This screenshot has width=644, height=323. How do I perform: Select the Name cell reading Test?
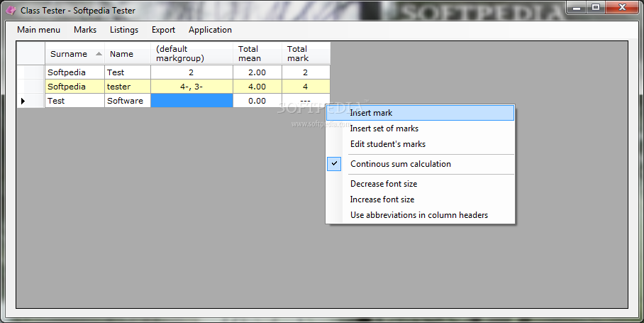pyautogui.click(x=128, y=72)
